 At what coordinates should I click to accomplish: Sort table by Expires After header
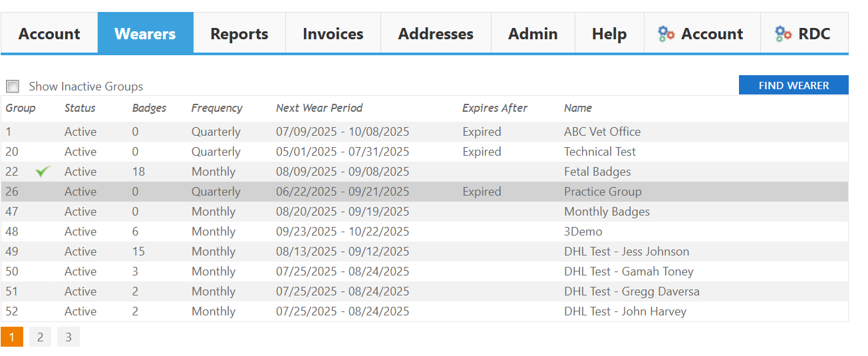pyautogui.click(x=494, y=108)
